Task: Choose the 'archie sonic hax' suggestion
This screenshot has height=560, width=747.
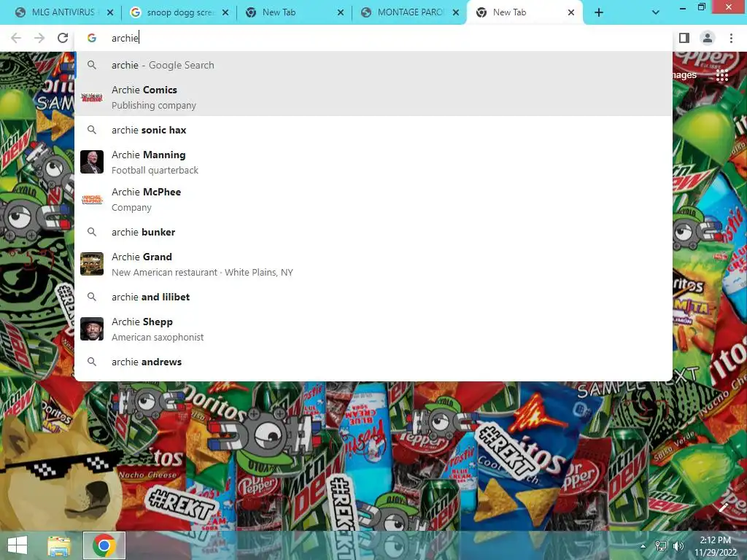Action: (x=373, y=130)
